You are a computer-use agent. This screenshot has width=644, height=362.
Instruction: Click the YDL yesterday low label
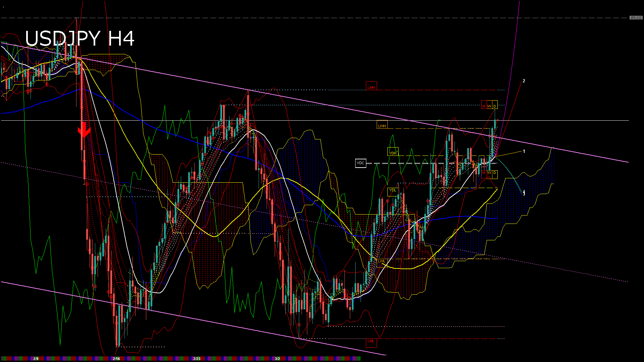pos(393,190)
